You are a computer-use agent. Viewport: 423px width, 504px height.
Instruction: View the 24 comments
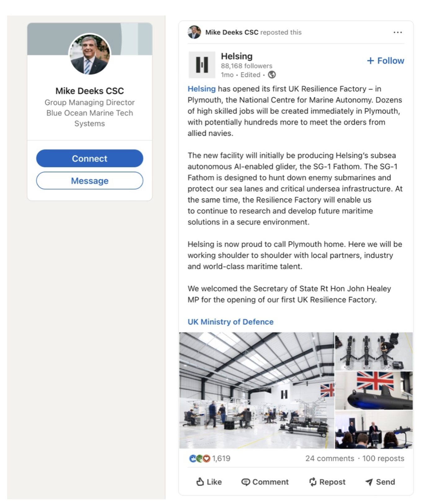330,458
